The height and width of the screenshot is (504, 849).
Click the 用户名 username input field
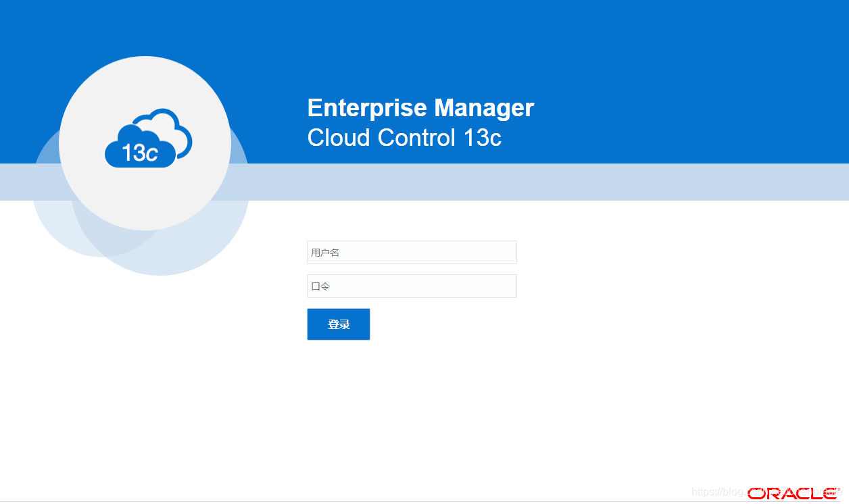pos(412,252)
